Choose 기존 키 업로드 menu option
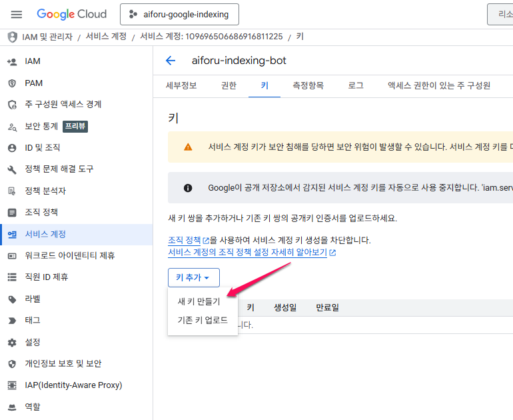The height and width of the screenshot is (420, 513). [x=203, y=320]
